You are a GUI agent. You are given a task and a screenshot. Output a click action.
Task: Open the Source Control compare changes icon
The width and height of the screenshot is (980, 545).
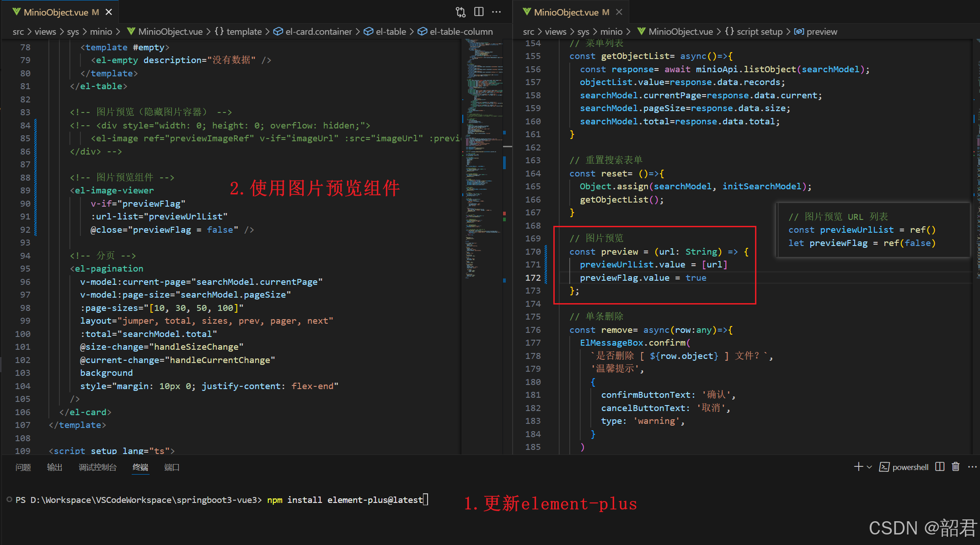[461, 12]
